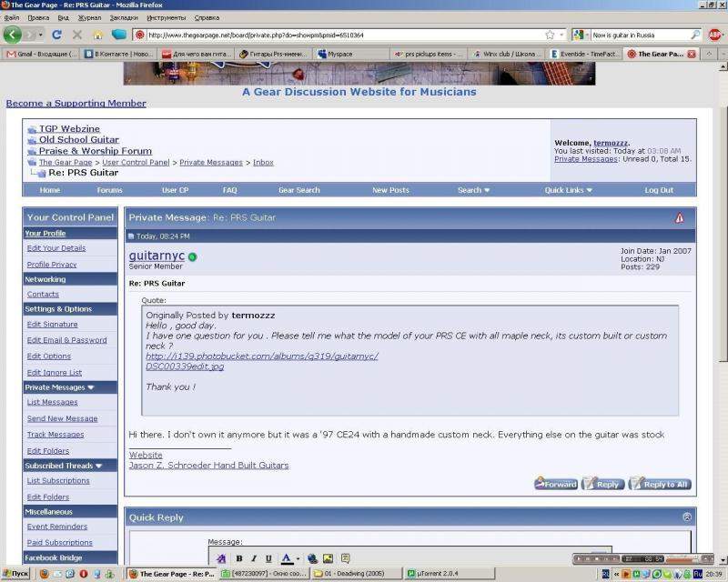This screenshot has height=582, width=728.
Task: Click in the browser address bar
Action: 345,35
